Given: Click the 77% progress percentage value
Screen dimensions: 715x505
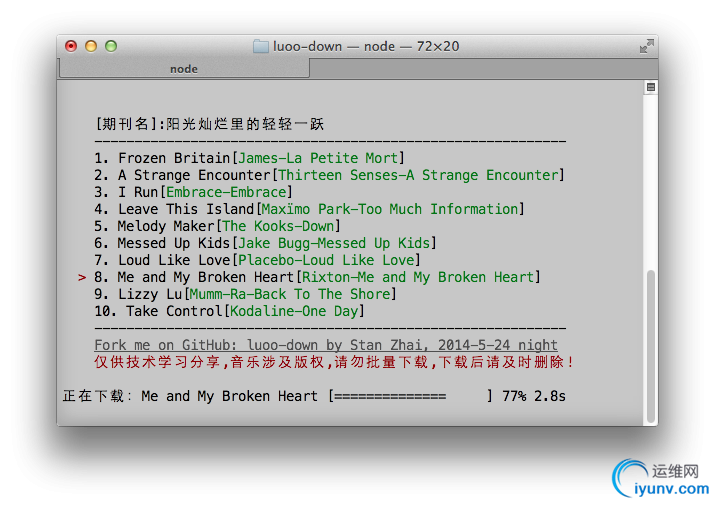Looking at the screenshot, I should 514,396.
